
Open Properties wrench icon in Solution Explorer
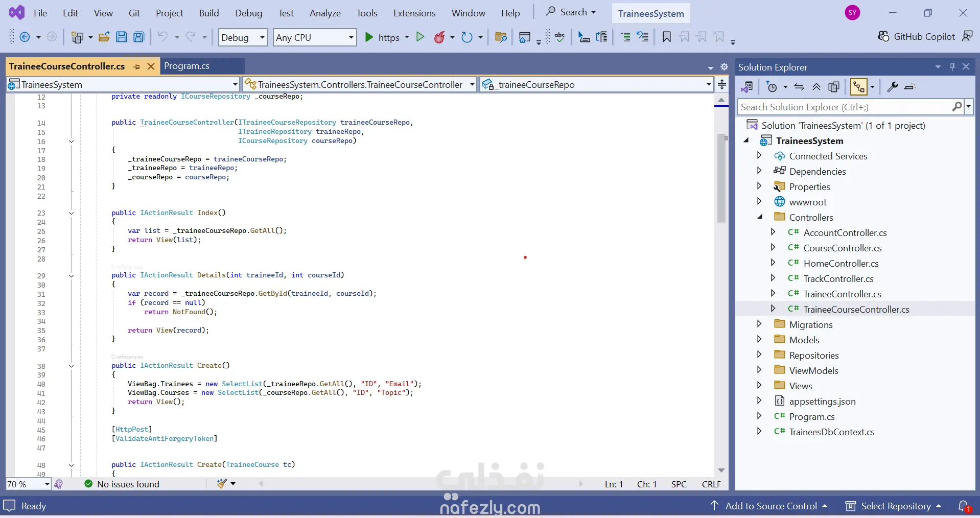click(893, 87)
